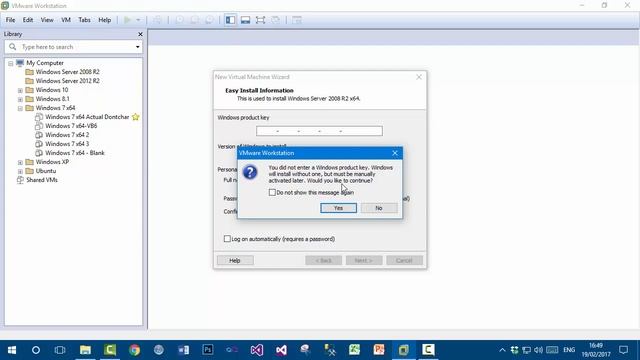The height and width of the screenshot is (360, 640).
Task: Expand the Windows 10 folder
Action: tap(20, 90)
